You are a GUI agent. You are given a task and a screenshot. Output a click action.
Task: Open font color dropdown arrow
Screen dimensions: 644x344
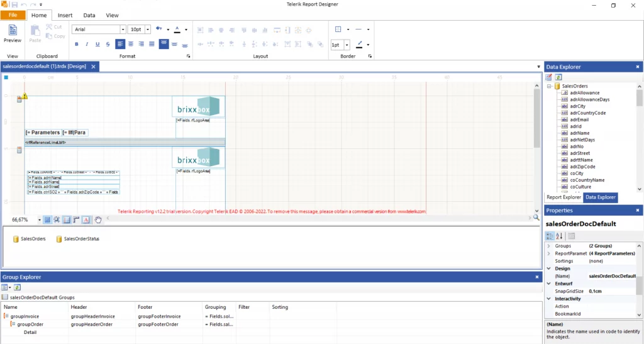(x=186, y=30)
